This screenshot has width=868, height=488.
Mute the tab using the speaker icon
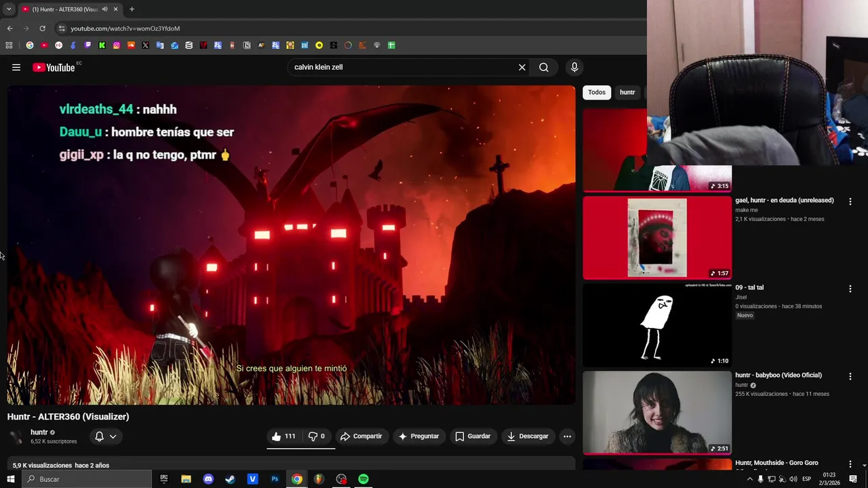coord(104,9)
